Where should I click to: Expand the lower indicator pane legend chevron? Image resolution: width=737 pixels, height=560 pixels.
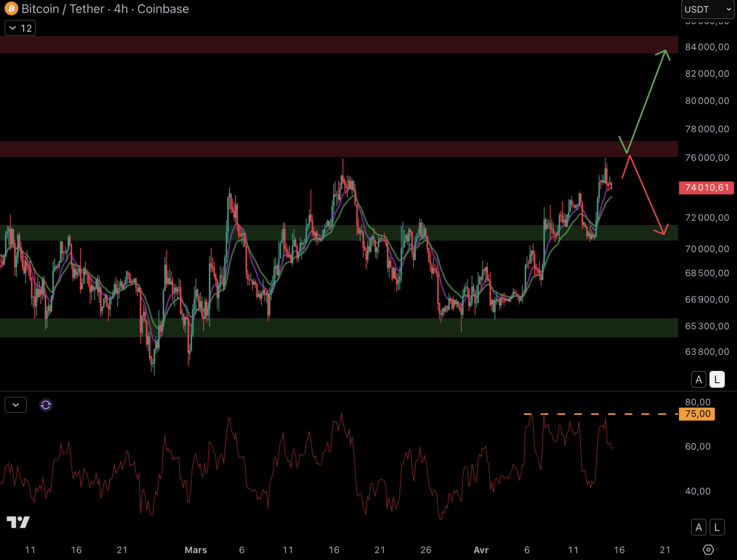(x=16, y=405)
